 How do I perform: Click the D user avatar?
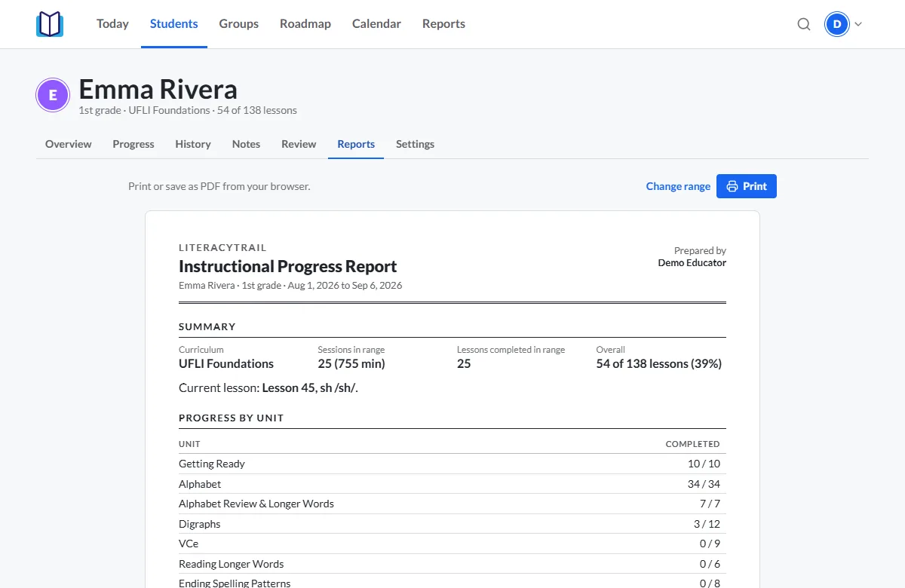pyautogui.click(x=837, y=24)
